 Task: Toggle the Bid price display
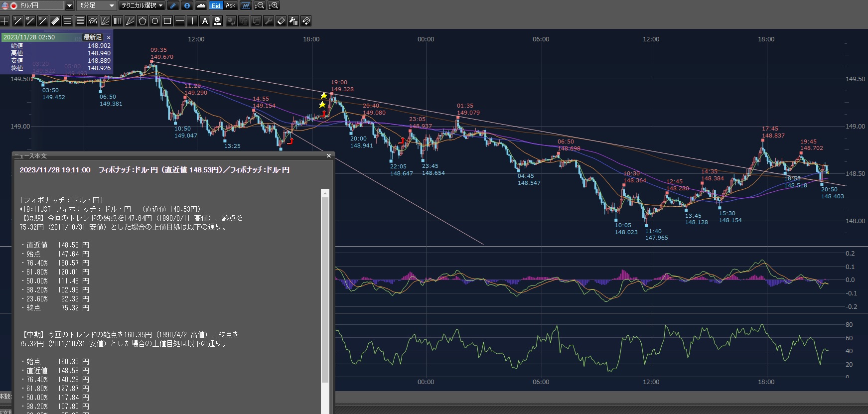coord(216,5)
